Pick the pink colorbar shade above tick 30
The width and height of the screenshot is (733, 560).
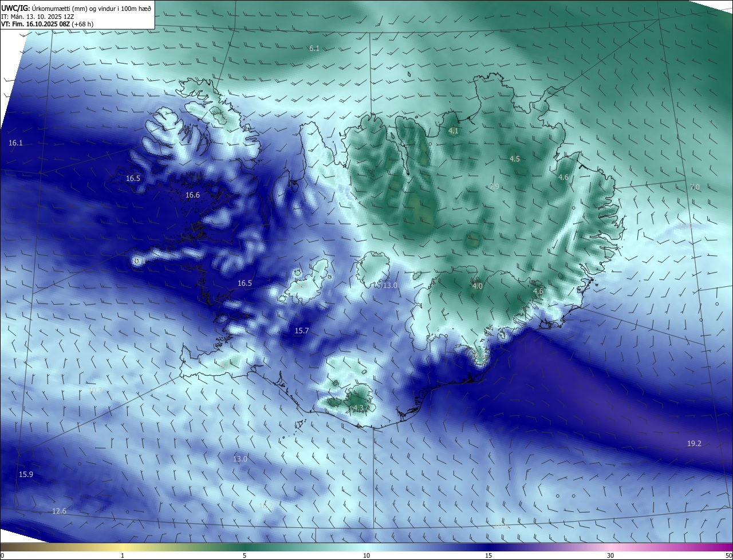click(610, 547)
